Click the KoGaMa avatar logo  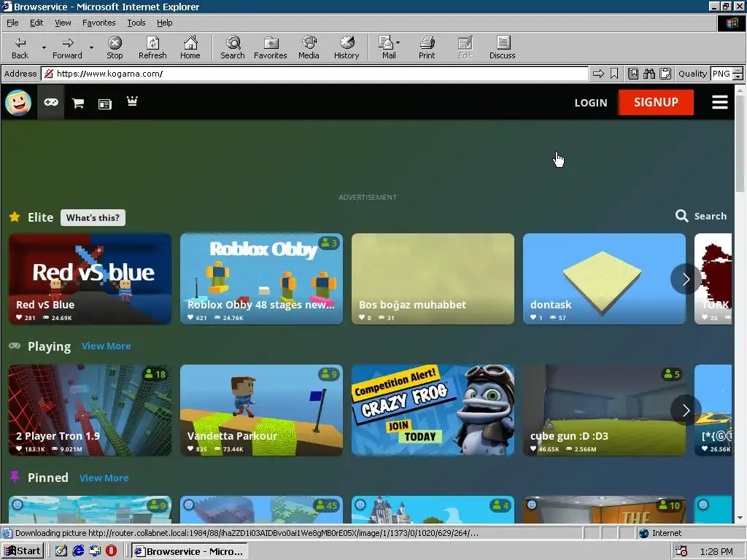point(18,102)
